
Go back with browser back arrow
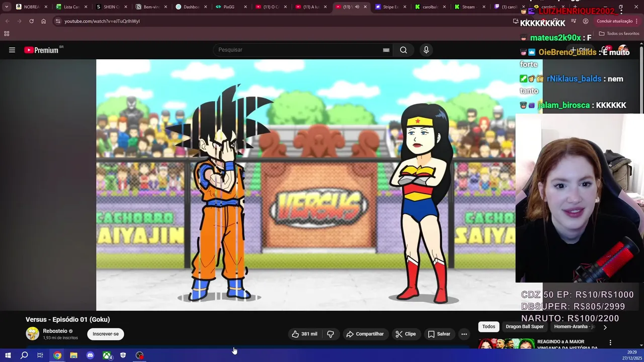[7, 21]
